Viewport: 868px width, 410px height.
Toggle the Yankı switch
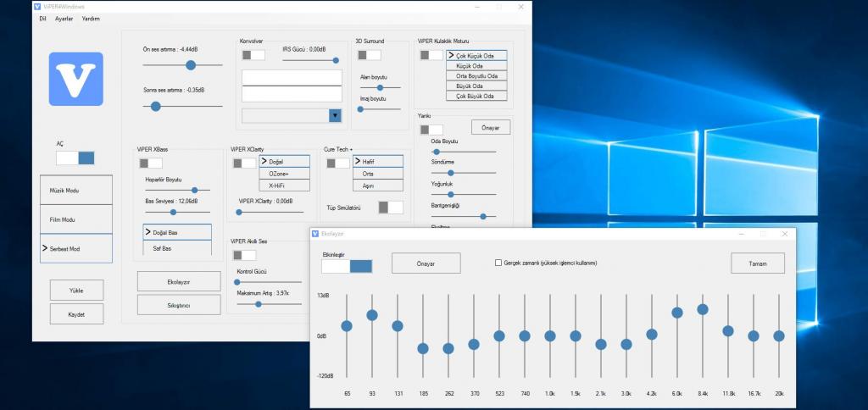coord(431,130)
